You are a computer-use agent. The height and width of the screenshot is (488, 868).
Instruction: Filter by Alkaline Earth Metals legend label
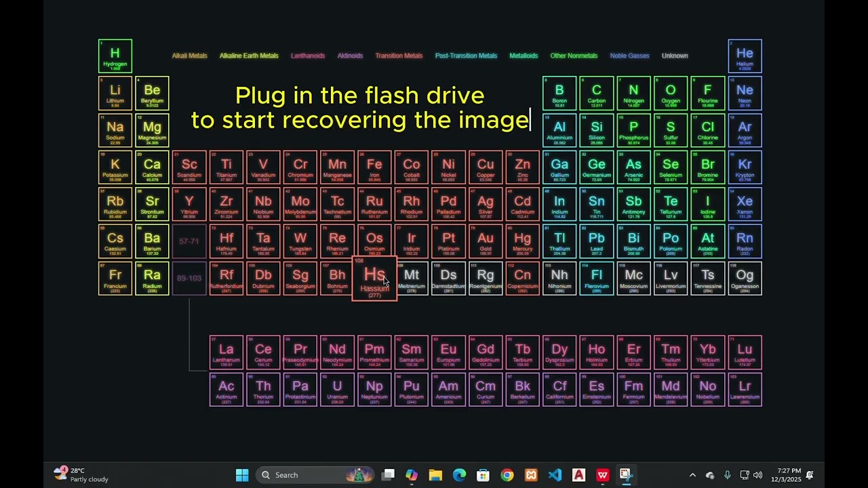pyautogui.click(x=249, y=56)
